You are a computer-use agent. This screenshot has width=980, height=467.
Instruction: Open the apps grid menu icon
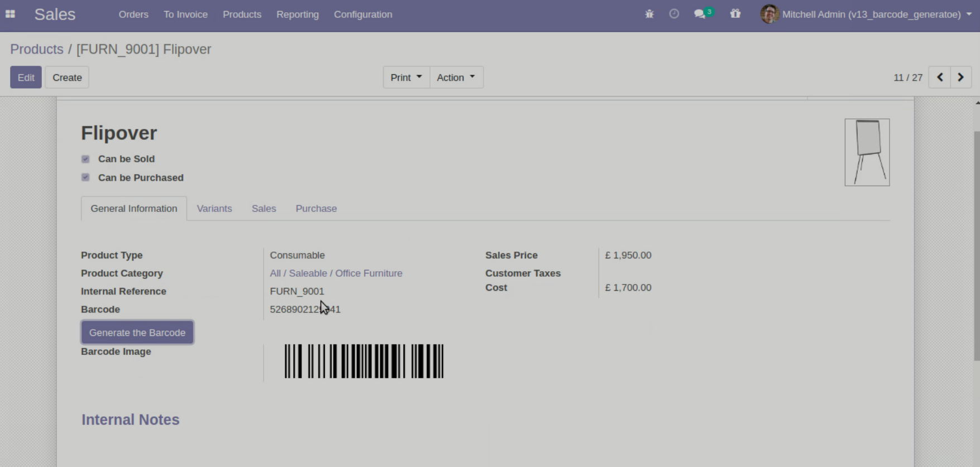click(x=10, y=15)
